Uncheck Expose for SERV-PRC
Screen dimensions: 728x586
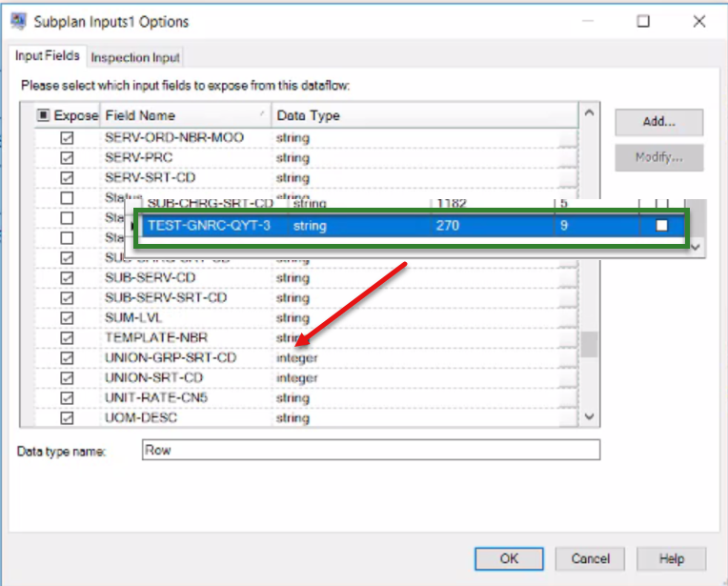(67, 157)
